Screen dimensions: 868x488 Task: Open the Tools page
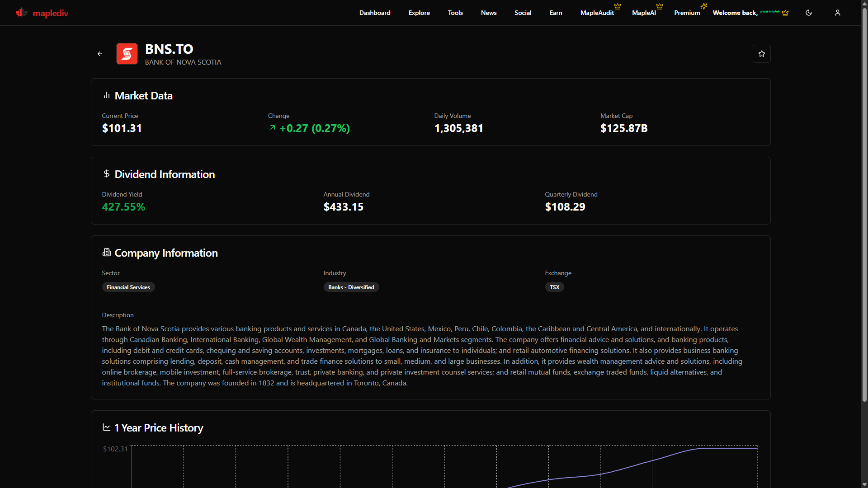[455, 13]
